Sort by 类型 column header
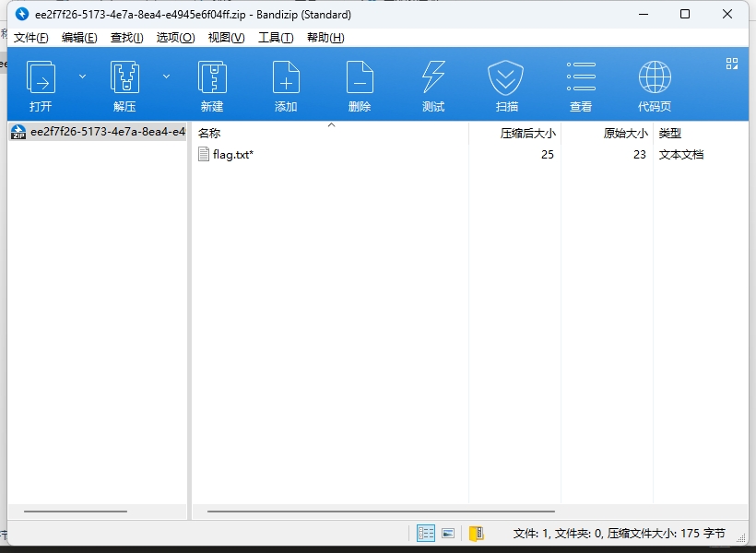Viewport: 756px width, 553px height. pos(700,133)
